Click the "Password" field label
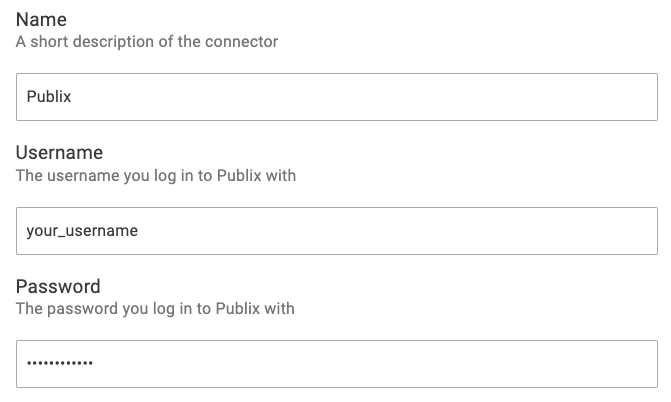 tap(58, 286)
